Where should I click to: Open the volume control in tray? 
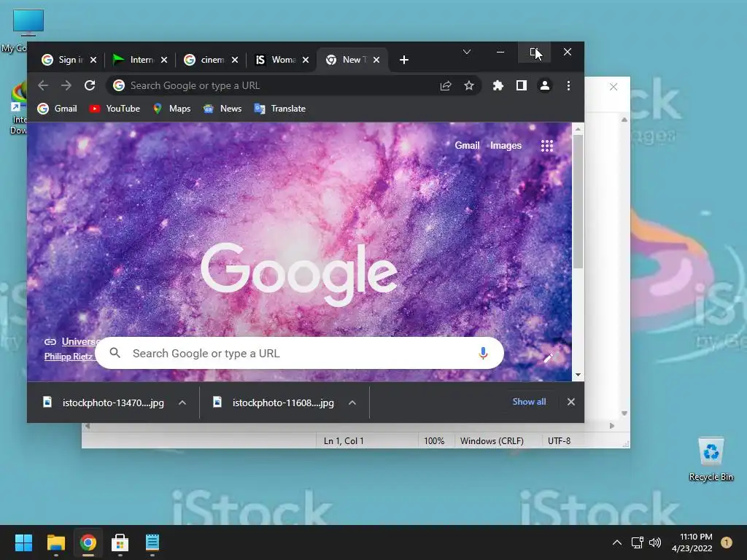pyautogui.click(x=655, y=542)
